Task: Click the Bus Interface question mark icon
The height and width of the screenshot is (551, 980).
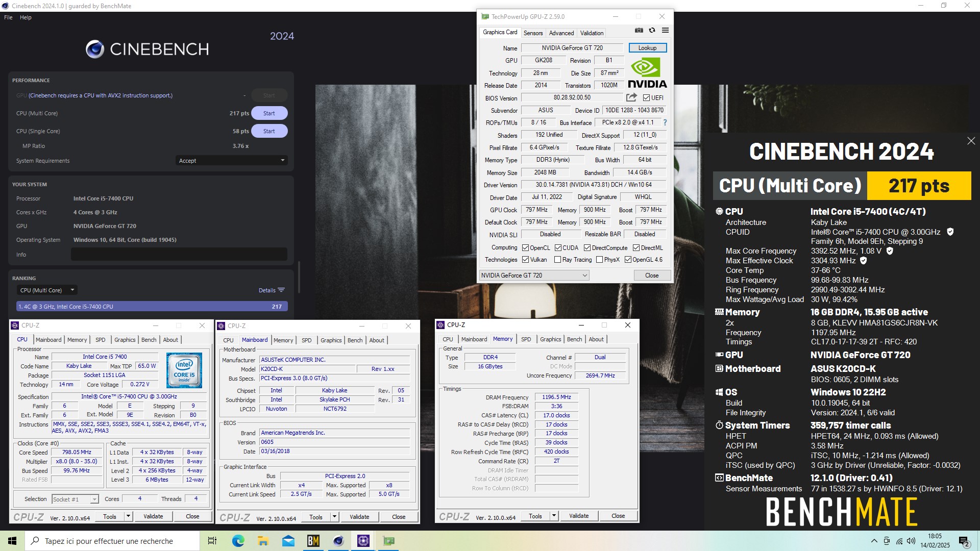Action: click(665, 122)
